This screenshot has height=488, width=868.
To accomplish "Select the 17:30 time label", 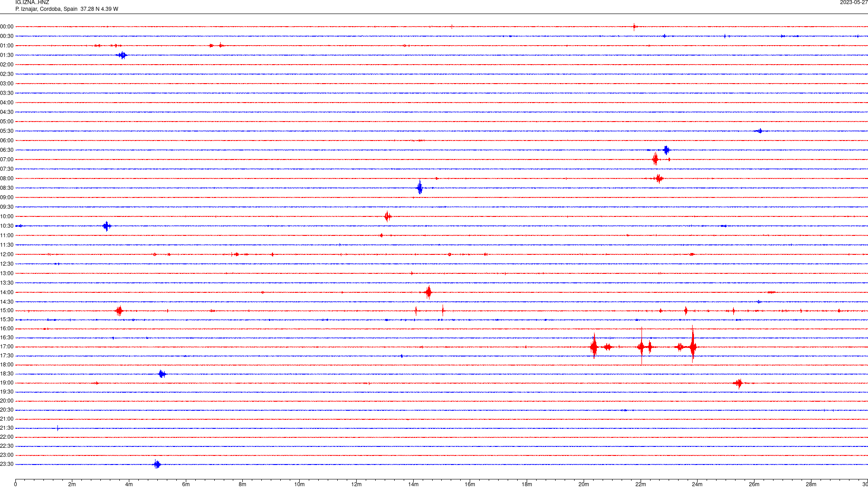I will [x=7, y=356].
